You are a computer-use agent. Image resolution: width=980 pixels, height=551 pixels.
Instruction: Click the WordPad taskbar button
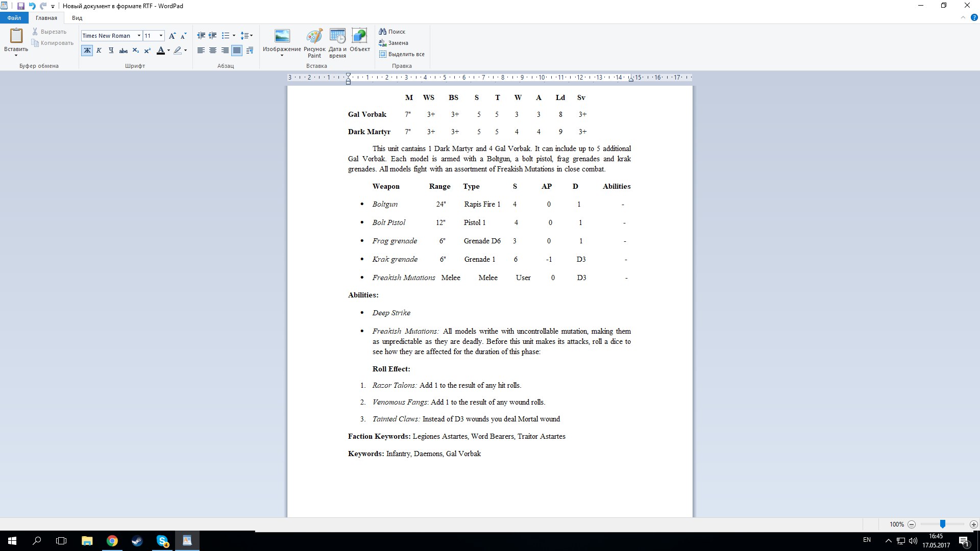coord(187,541)
